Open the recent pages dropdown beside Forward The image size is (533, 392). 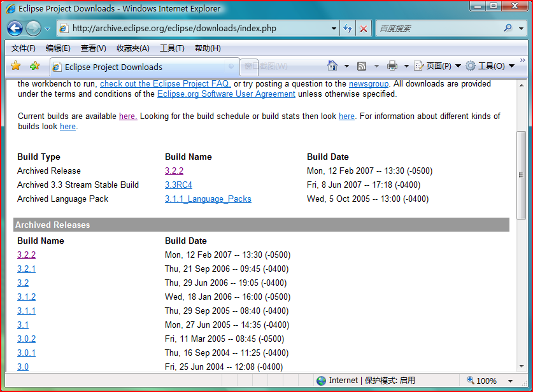coord(47,29)
